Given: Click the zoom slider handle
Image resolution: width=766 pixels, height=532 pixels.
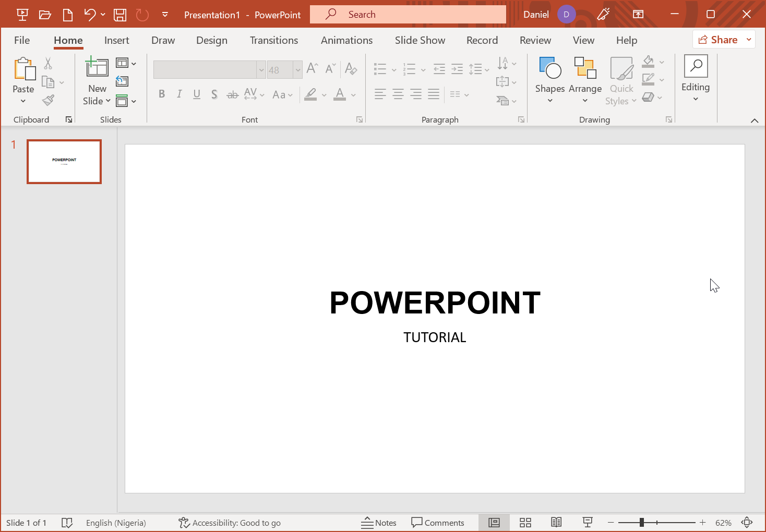Looking at the screenshot, I should 642,523.
